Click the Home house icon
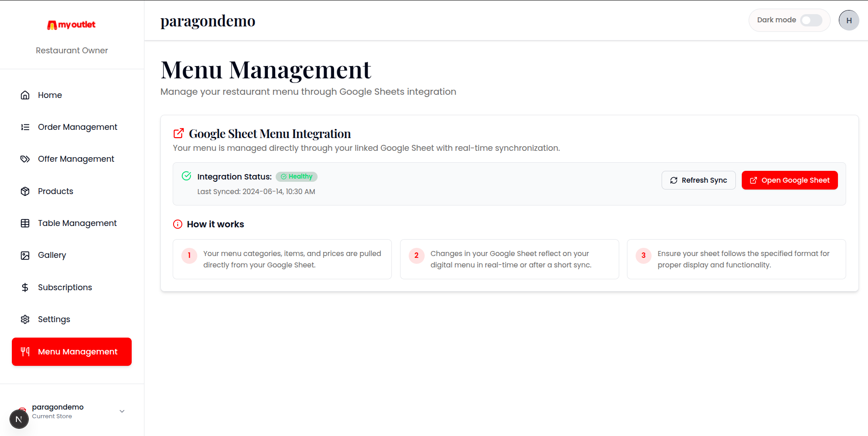Screen dimensions: 868x436 point(25,95)
